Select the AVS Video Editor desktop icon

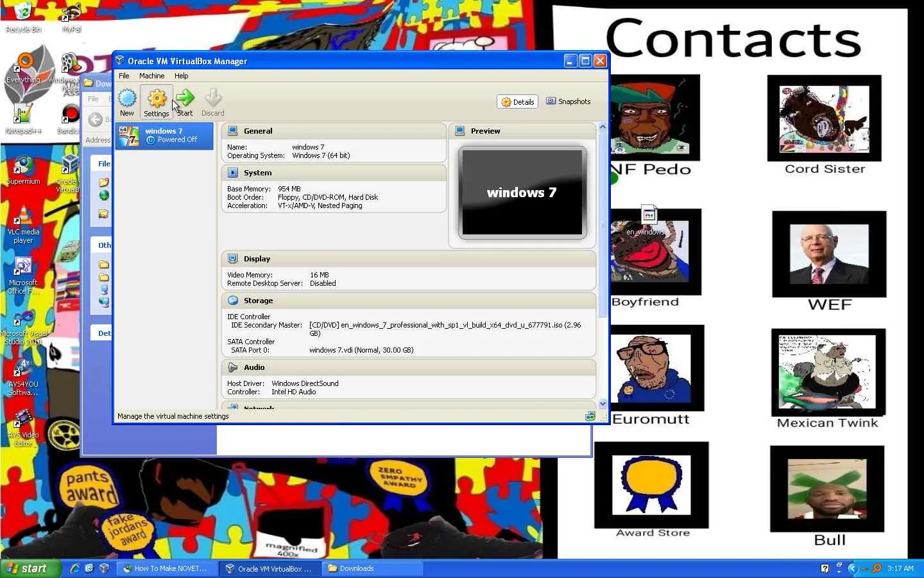pyautogui.click(x=23, y=428)
